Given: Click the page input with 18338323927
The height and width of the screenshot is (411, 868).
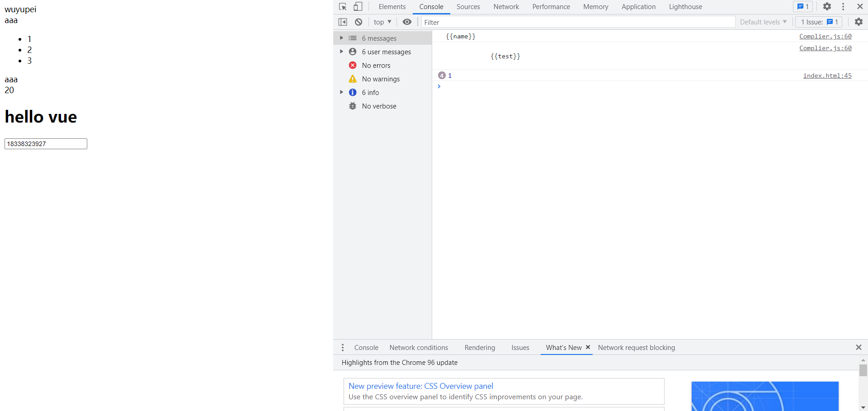Looking at the screenshot, I should (x=46, y=144).
